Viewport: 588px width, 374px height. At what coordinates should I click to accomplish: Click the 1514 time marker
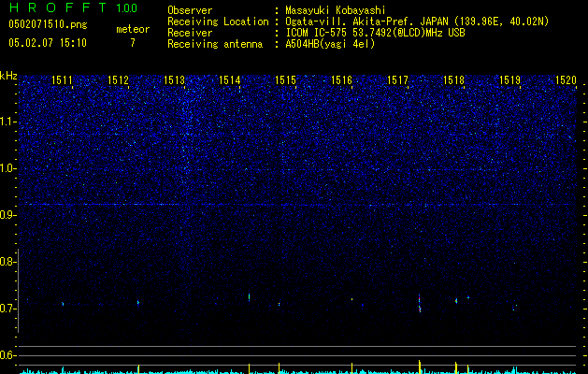[x=230, y=80]
